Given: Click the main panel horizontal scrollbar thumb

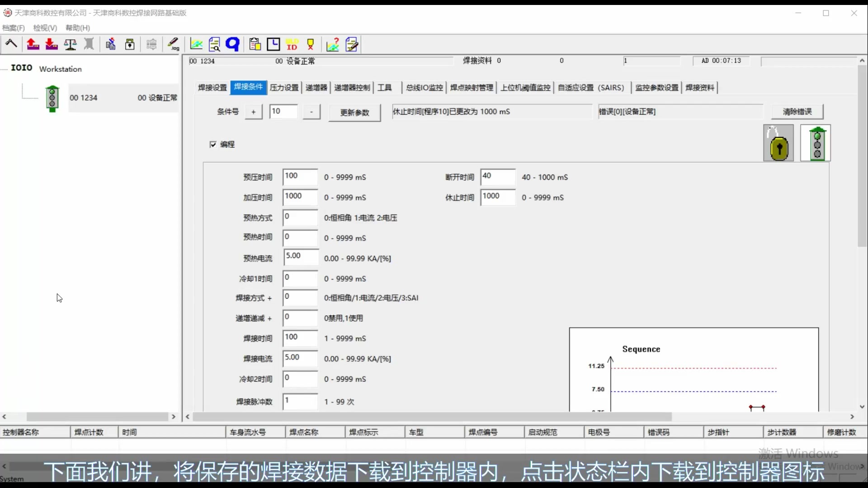Looking at the screenshot, I should pyautogui.click(x=432, y=417).
